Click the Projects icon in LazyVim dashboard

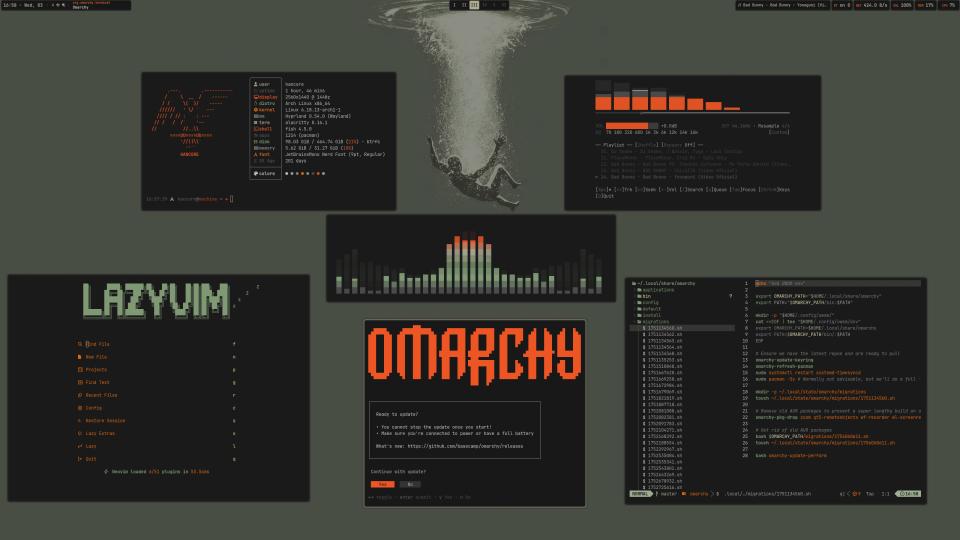[79, 369]
